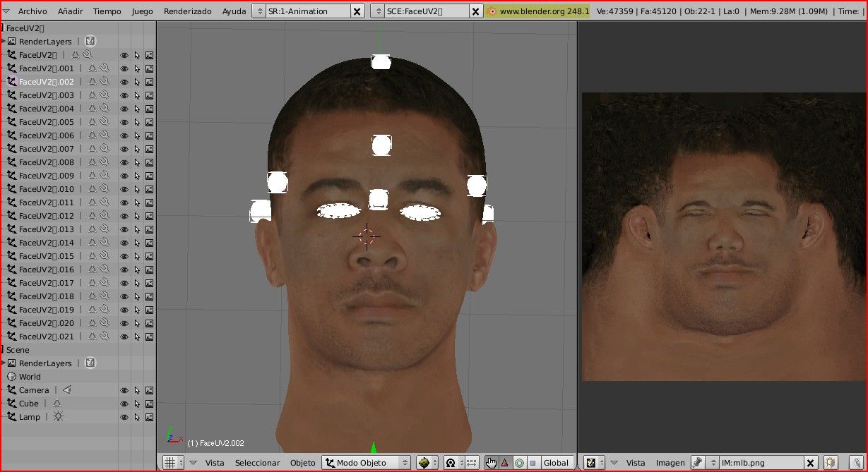Click the Lamp data sun icon
The height and width of the screenshot is (472, 868).
pyautogui.click(x=58, y=417)
